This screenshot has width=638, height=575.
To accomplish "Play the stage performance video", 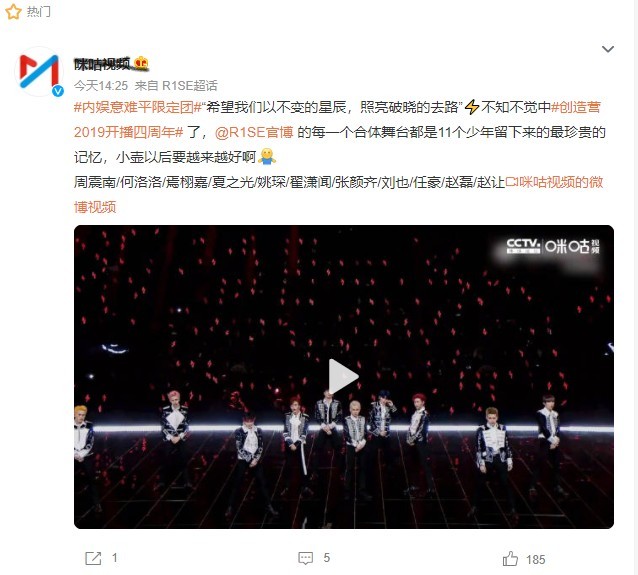I will tap(343, 376).
